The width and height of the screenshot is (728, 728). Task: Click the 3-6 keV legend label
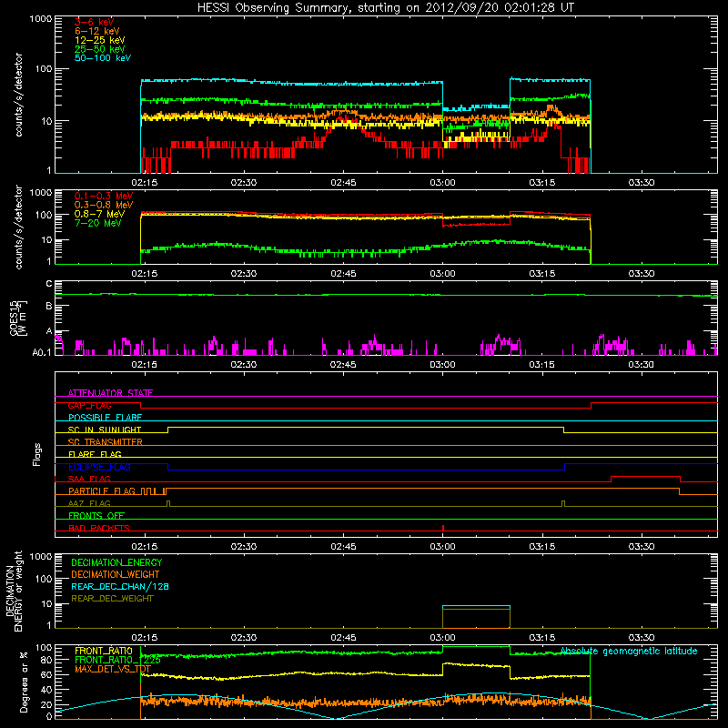[95, 22]
